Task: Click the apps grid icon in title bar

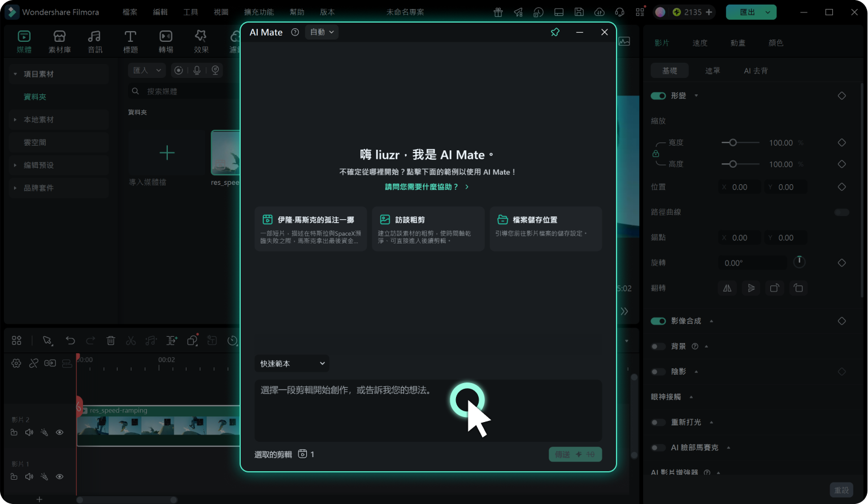Action: coord(640,12)
